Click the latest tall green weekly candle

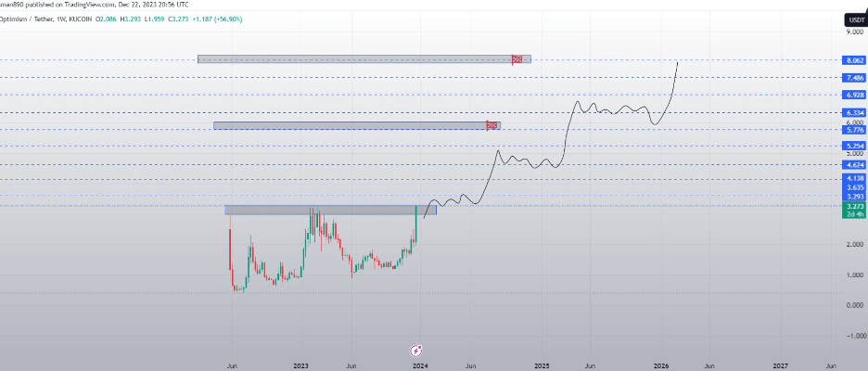pyautogui.click(x=415, y=224)
